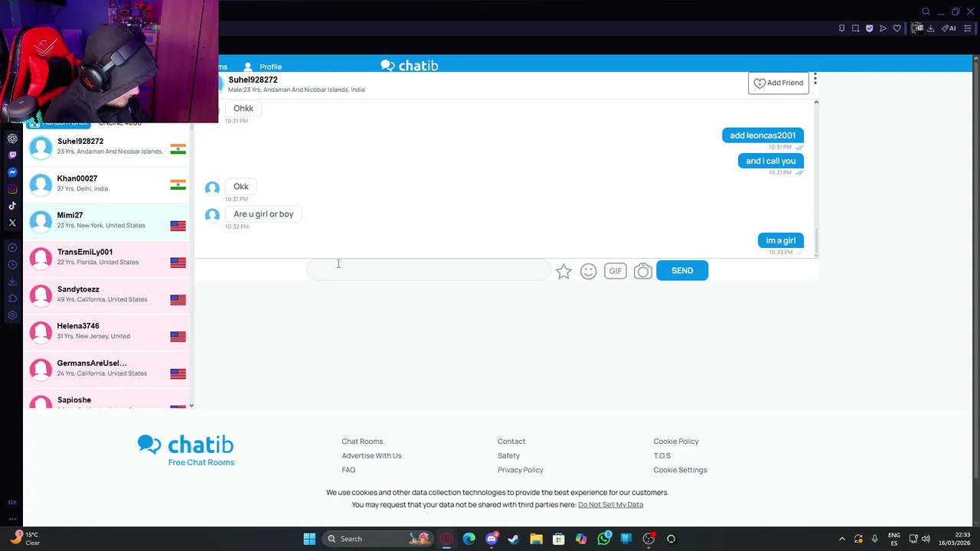Click the message input field
The image size is (980, 551).
[429, 270]
